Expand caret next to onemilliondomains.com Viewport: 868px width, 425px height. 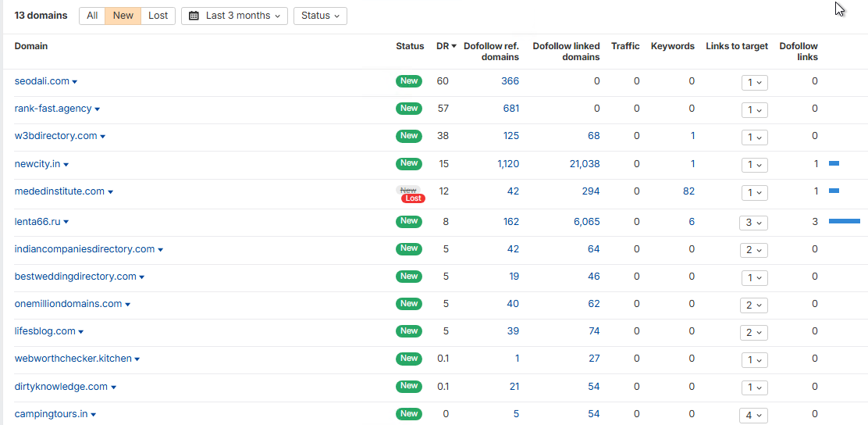(x=127, y=305)
